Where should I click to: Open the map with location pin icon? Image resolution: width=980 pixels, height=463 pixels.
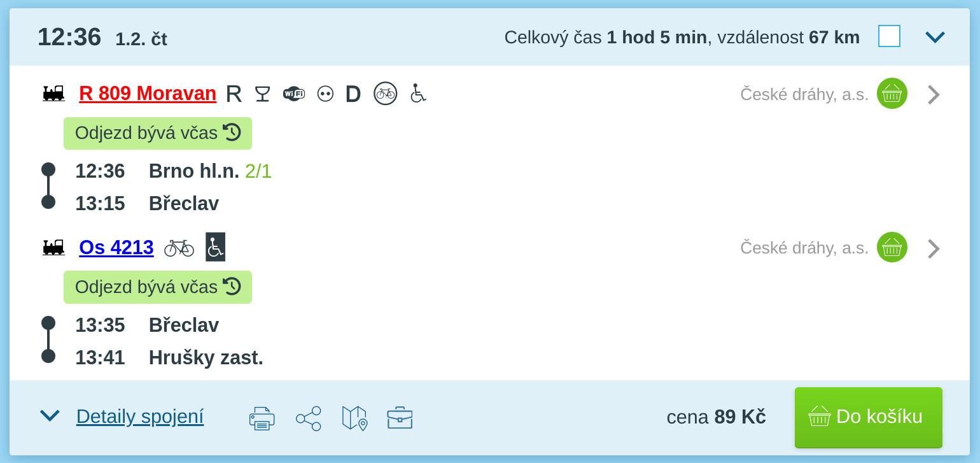pos(355,418)
